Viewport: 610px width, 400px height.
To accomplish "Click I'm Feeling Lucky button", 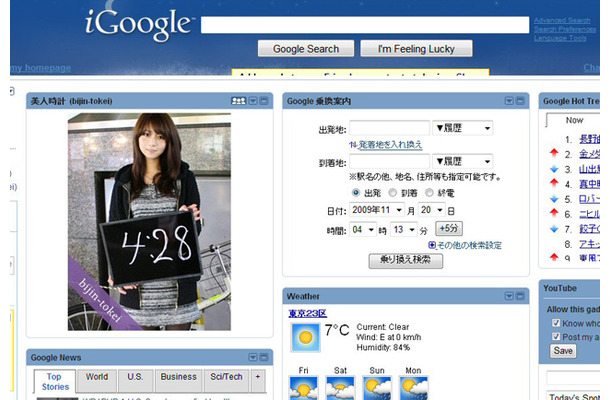I will point(416,49).
